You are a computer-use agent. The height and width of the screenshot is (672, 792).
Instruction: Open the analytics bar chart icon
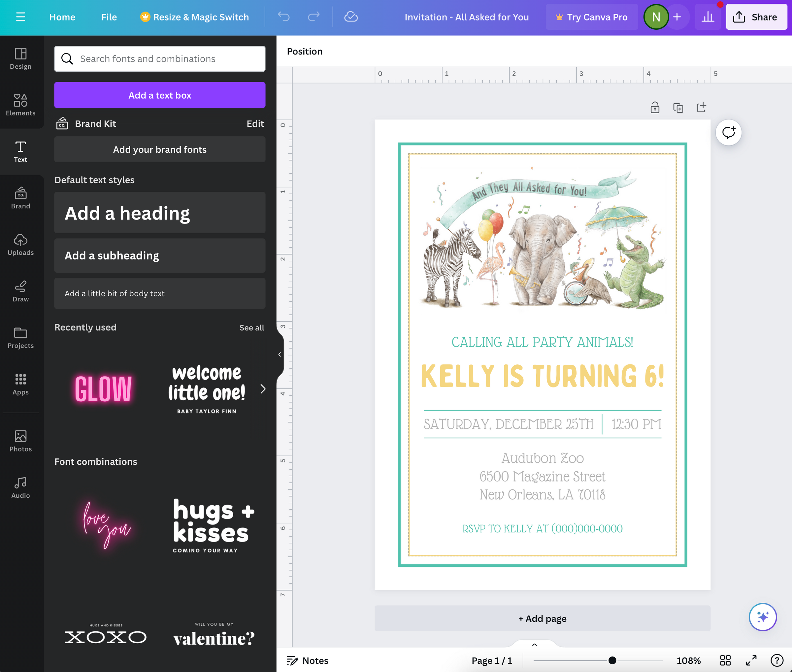[x=708, y=17]
